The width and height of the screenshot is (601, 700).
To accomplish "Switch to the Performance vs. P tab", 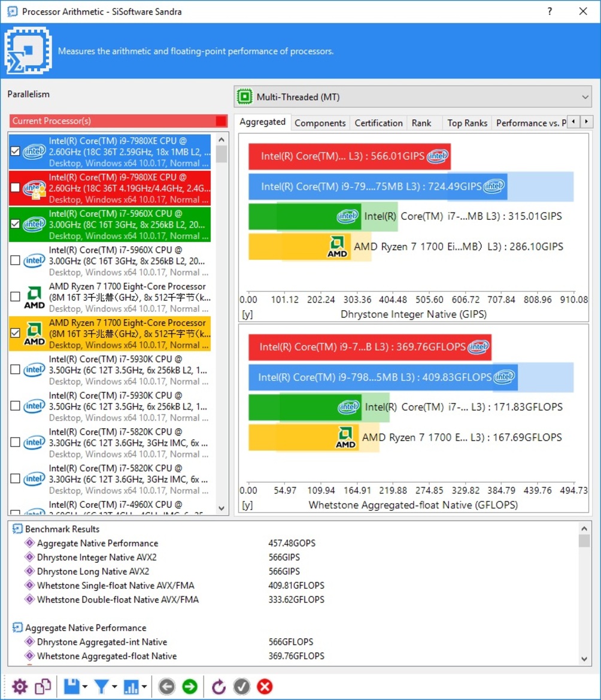I will point(531,123).
